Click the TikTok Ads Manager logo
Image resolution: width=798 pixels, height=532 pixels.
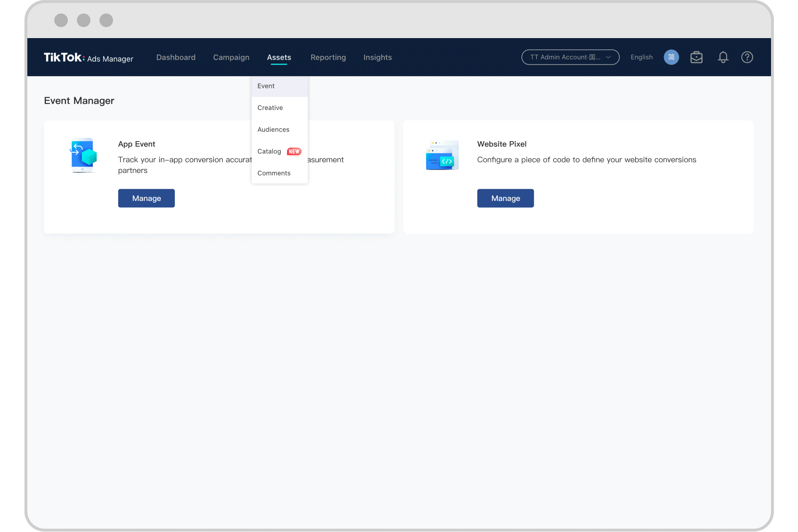[89, 57]
